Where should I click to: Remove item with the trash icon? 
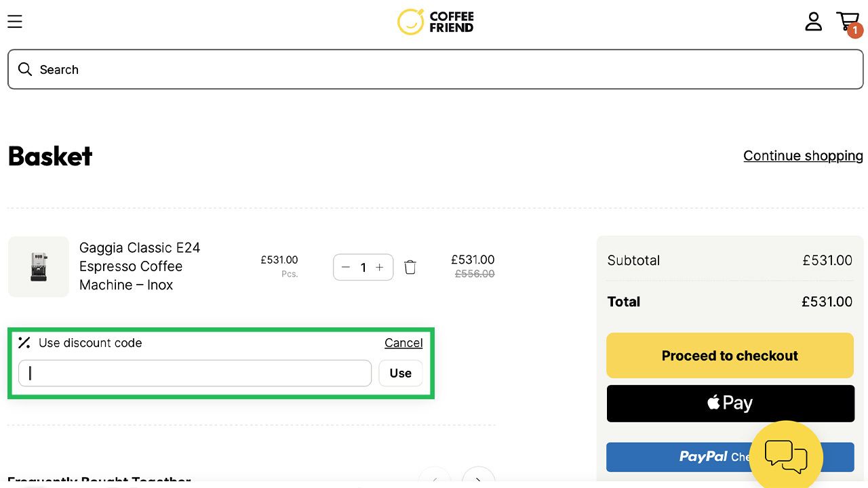pyautogui.click(x=410, y=268)
